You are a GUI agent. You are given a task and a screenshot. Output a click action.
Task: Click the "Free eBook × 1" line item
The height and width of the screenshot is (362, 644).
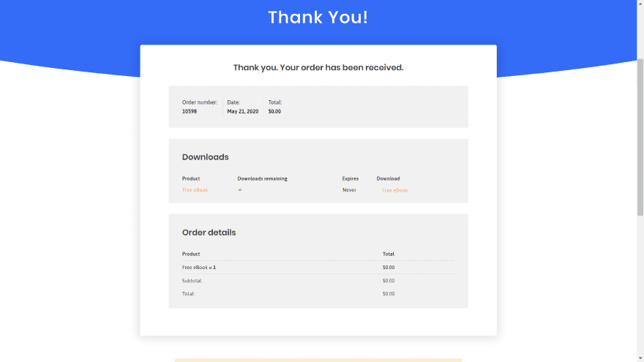coord(199,268)
